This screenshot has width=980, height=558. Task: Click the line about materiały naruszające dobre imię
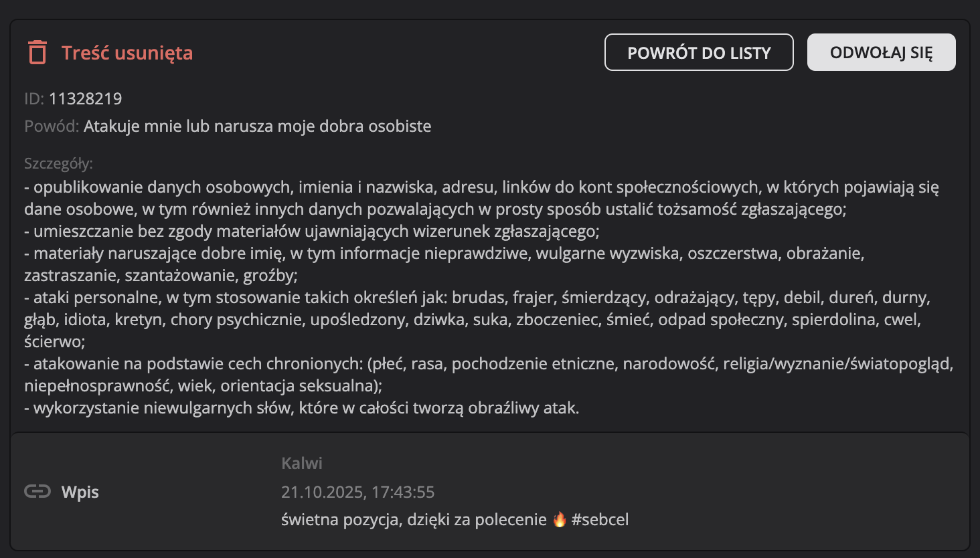coord(444,254)
